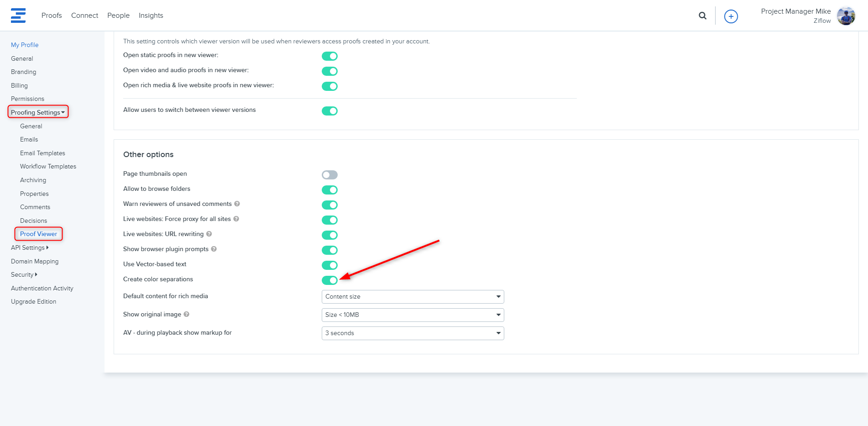Viewport: 868px width, 426px height.
Task: Toggle Open video and audio proofs in new viewer
Action: [329, 71]
